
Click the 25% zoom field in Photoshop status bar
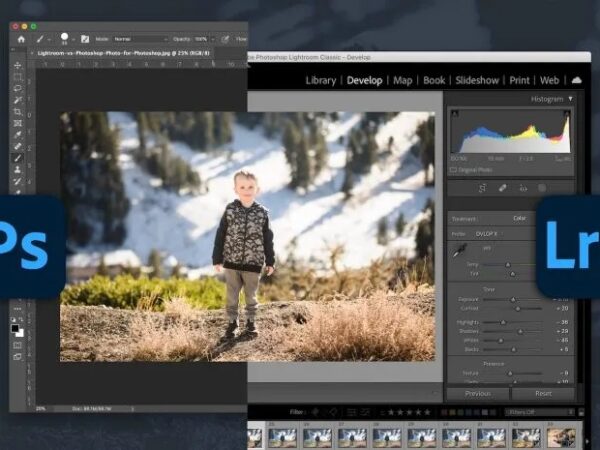(x=41, y=409)
